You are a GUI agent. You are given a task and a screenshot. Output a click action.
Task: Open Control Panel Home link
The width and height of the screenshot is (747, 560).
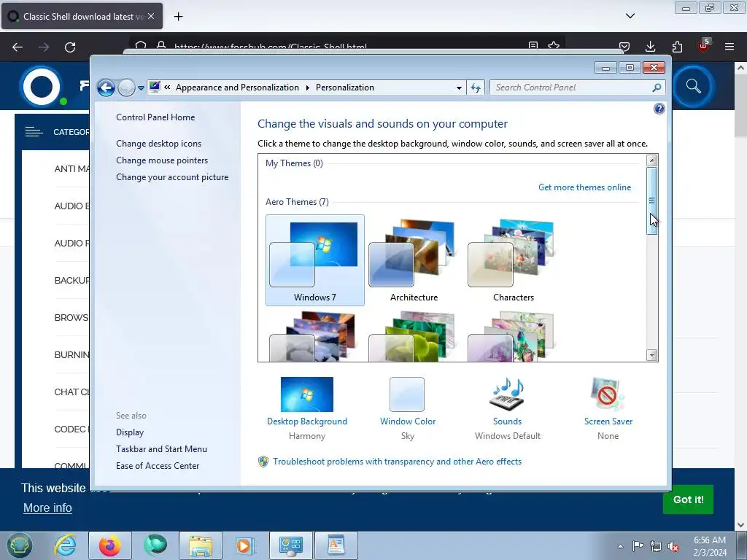click(x=155, y=117)
